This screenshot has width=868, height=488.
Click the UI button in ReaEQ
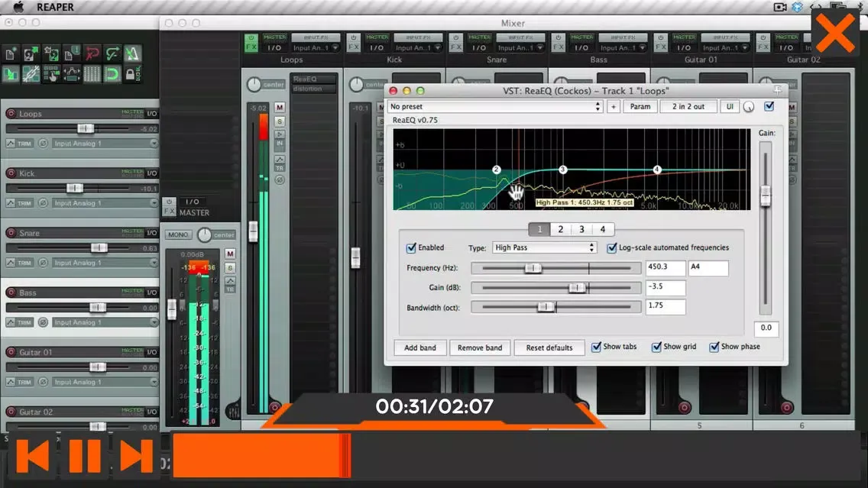730,106
